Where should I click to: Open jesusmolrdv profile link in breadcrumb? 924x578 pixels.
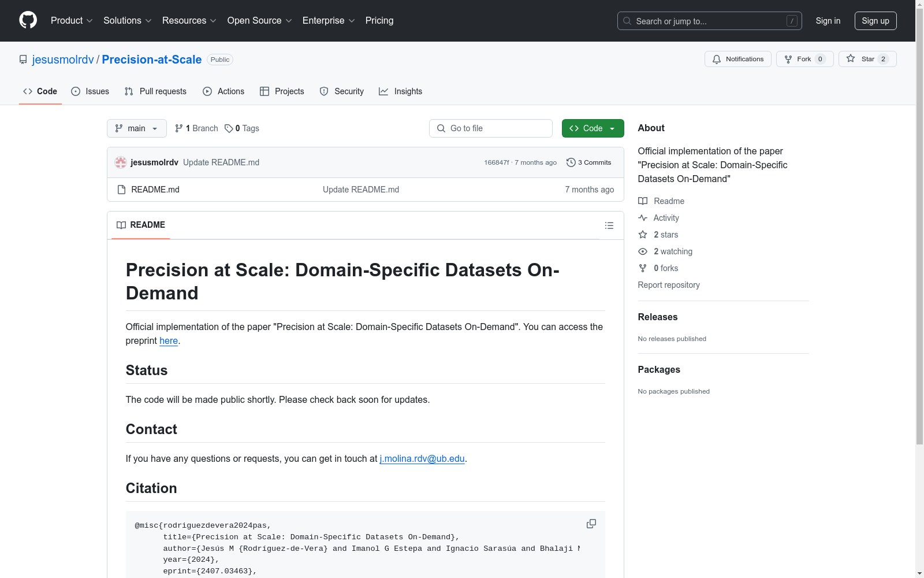coord(63,60)
